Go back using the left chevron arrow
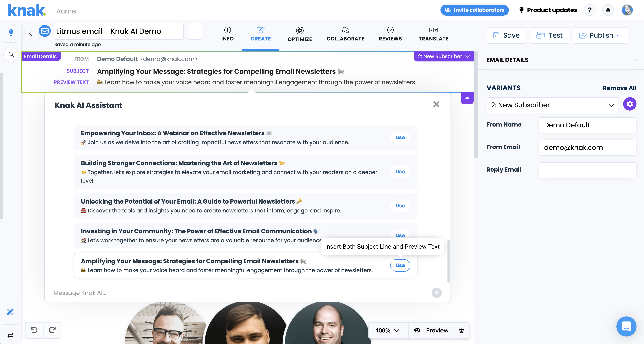644x344 pixels. 31,33
